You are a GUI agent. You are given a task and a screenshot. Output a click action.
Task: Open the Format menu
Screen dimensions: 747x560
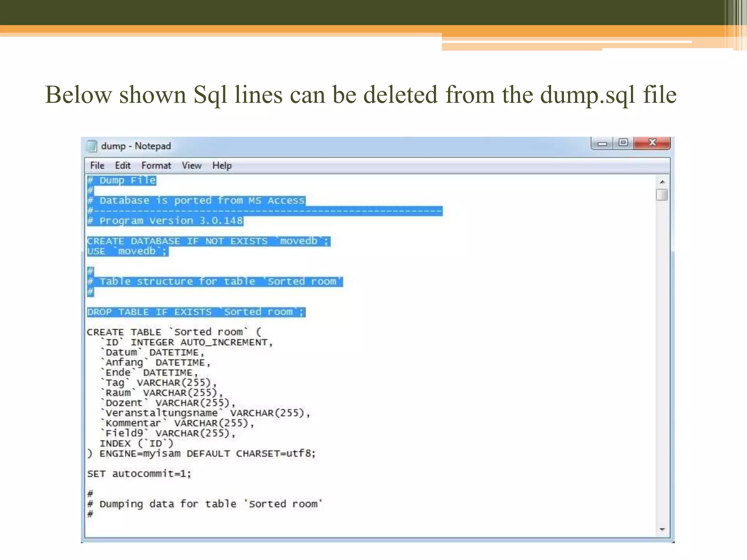156,166
